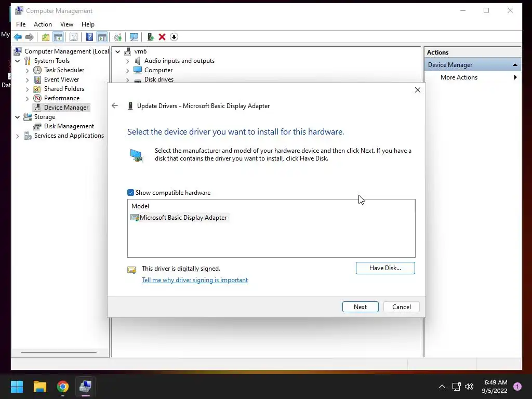Screen dimensions: 532x399
Task: Open File Explorer from the taskbar
Action: click(x=39, y=387)
